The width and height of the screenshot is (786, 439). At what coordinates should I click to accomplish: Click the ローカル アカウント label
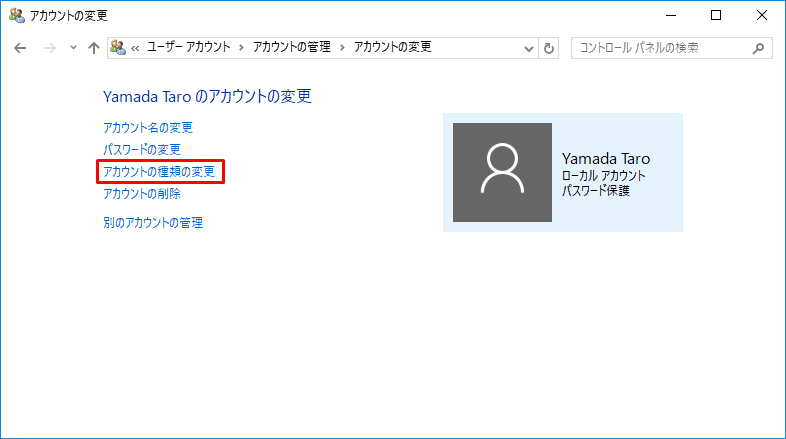click(x=604, y=175)
